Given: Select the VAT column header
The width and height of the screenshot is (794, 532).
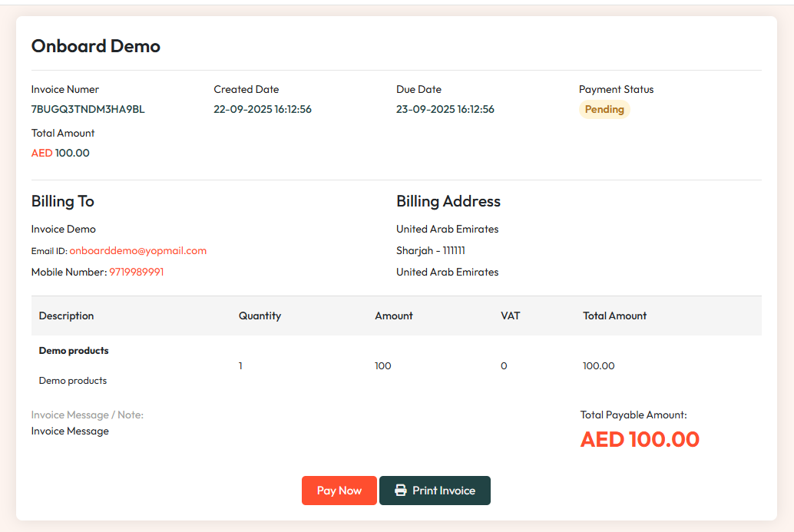Looking at the screenshot, I should click(x=510, y=316).
